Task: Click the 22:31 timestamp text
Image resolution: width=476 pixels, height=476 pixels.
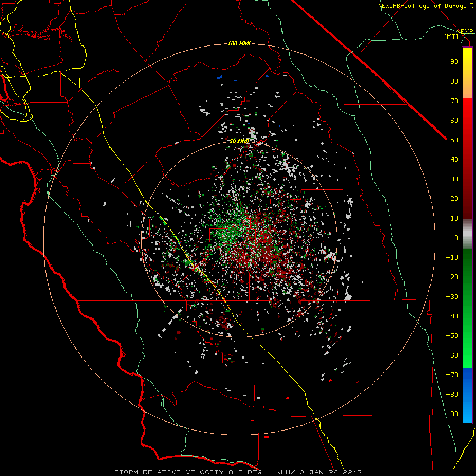Action: point(354,472)
